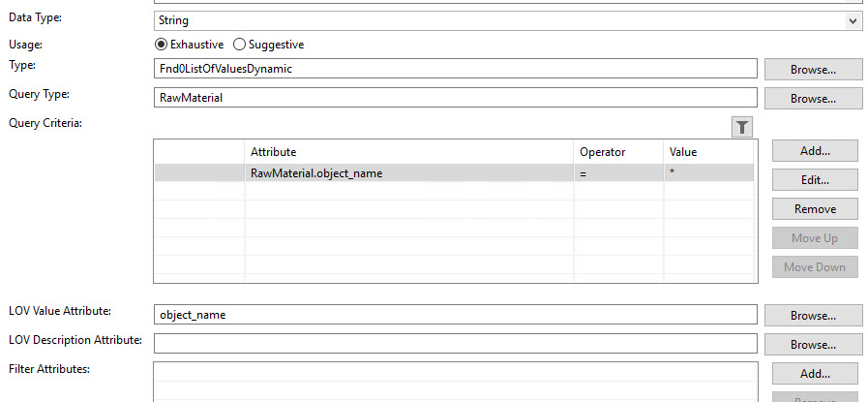
Task: Click the Data Type String combo box
Action: [507, 21]
